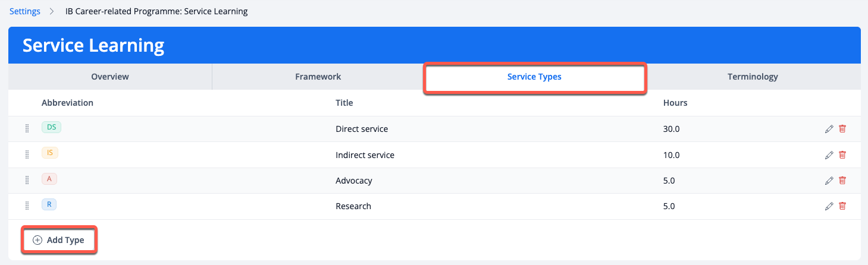
Task: Go to the Terminology tab
Action: tap(753, 77)
